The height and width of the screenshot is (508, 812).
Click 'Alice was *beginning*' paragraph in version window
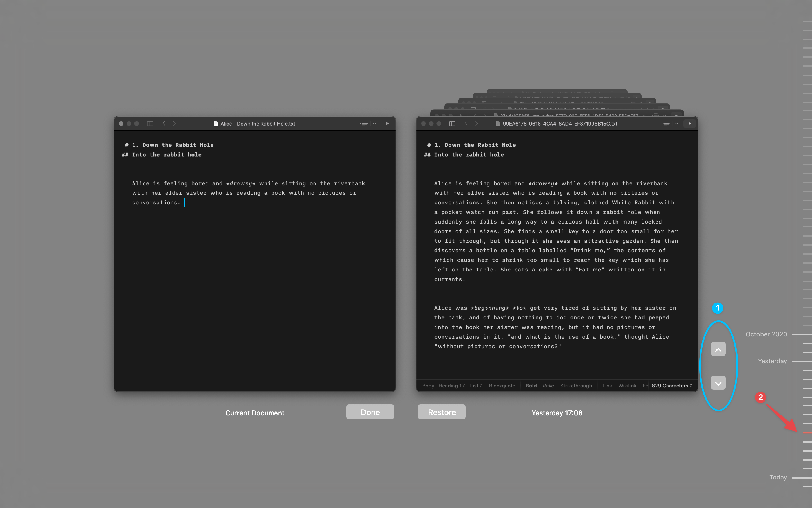pyautogui.click(x=555, y=327)
